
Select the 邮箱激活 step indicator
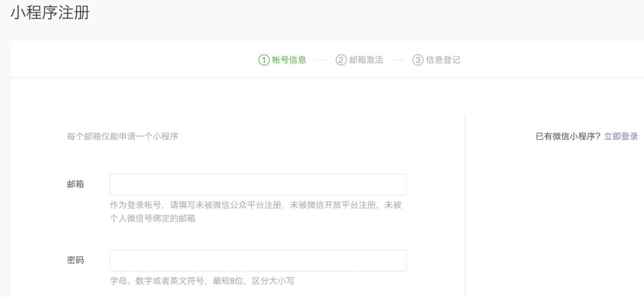coord(361,60)
